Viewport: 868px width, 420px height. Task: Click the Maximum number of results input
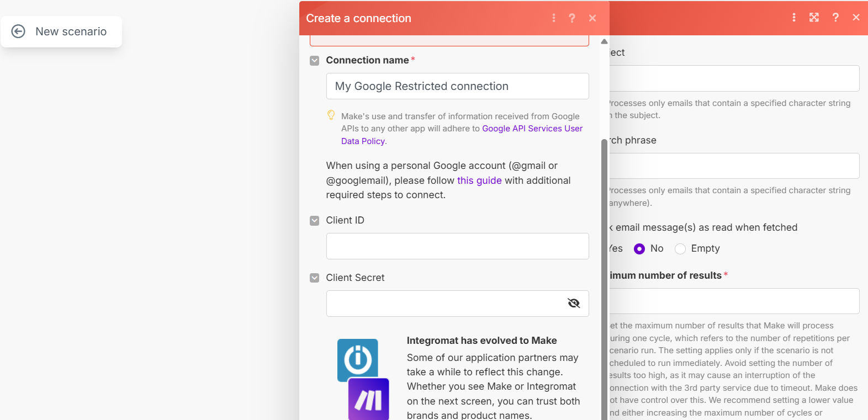pyautogui.click(x=734, y=301)
